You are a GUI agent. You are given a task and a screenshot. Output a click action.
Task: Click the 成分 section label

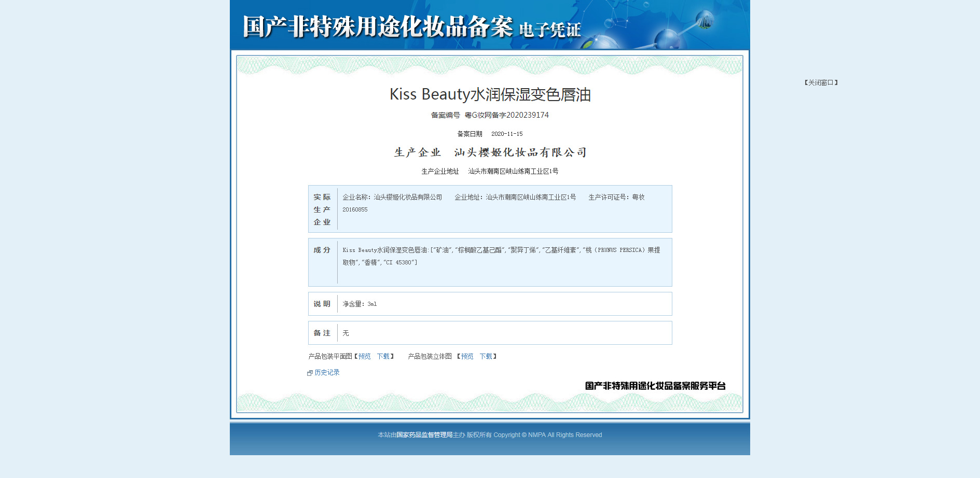[322, 250]
